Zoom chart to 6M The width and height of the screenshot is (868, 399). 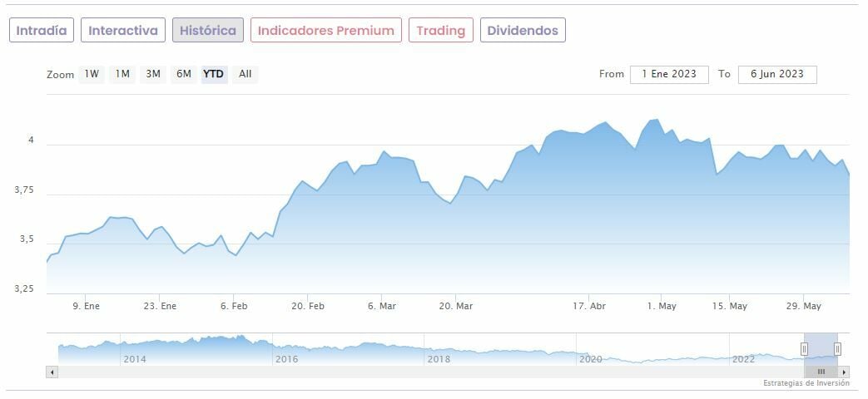click(183, 74)
